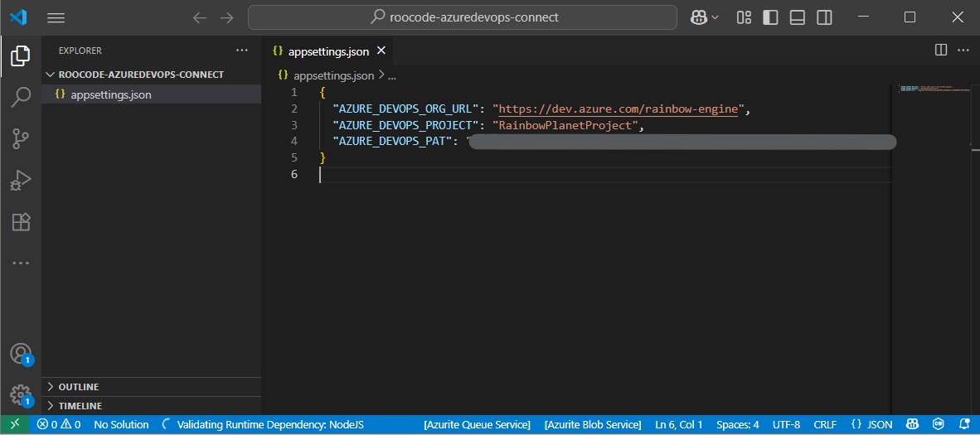This screenshot has width=980, height=435.
Task: Open Copilot dropdown arrow in title bar
Action: tap(716, 17)
